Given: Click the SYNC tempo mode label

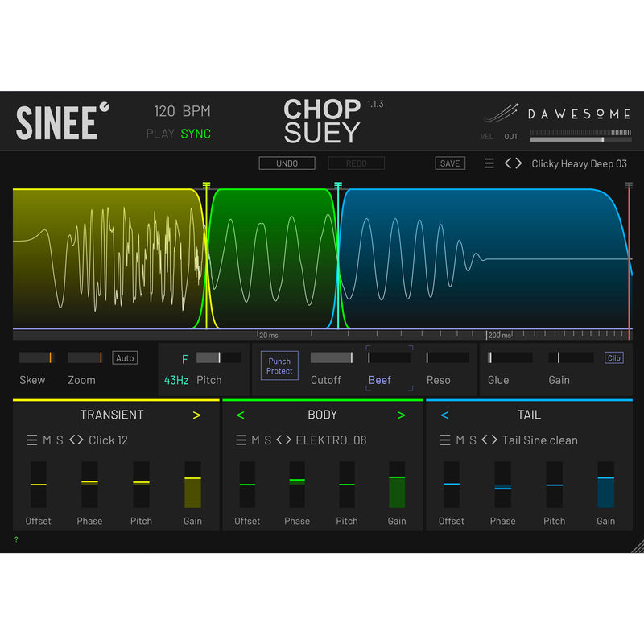Looking at the screenshot, I should 196,134.
